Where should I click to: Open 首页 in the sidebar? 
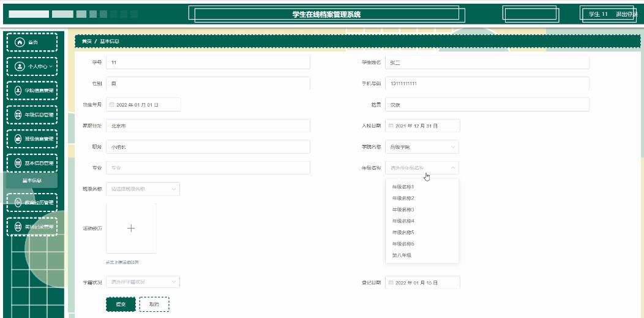[x=32, y=42]
